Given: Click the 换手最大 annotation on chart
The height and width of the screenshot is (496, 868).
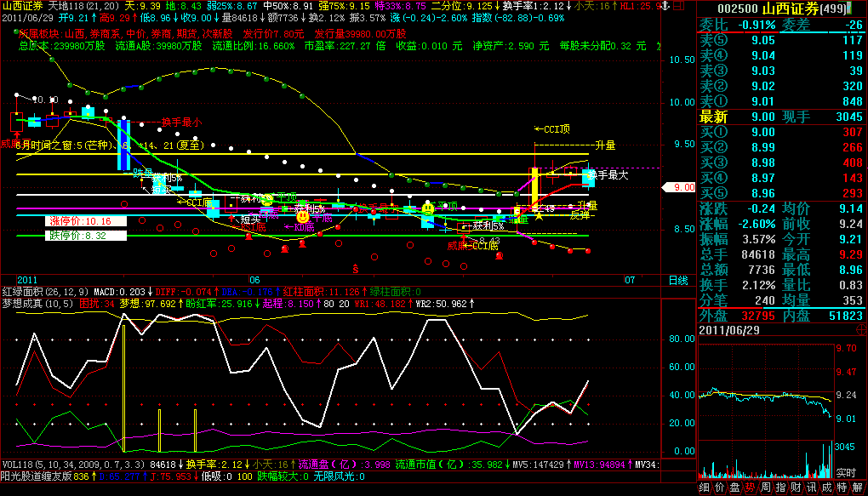Looking at the screenshot, I should pos(609,175).
